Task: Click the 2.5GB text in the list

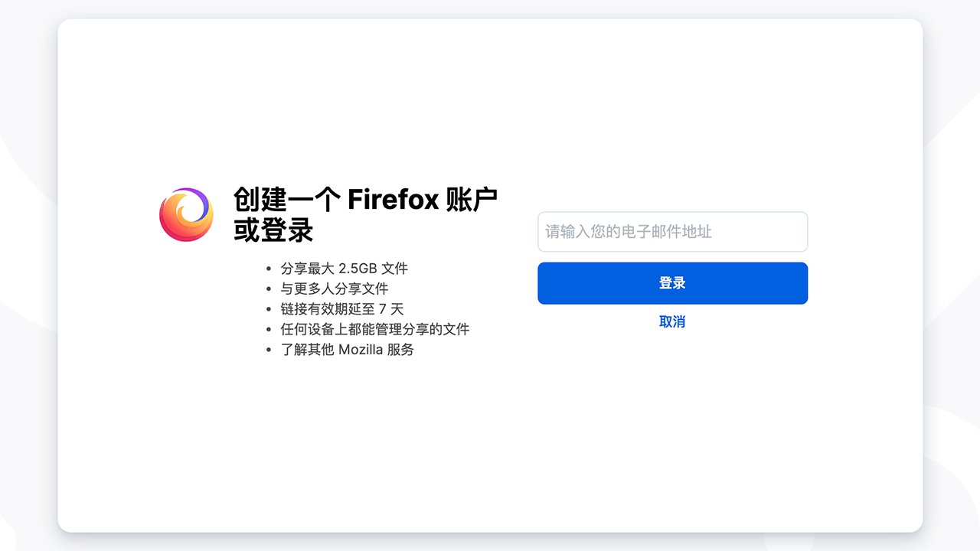Action: 358,269
